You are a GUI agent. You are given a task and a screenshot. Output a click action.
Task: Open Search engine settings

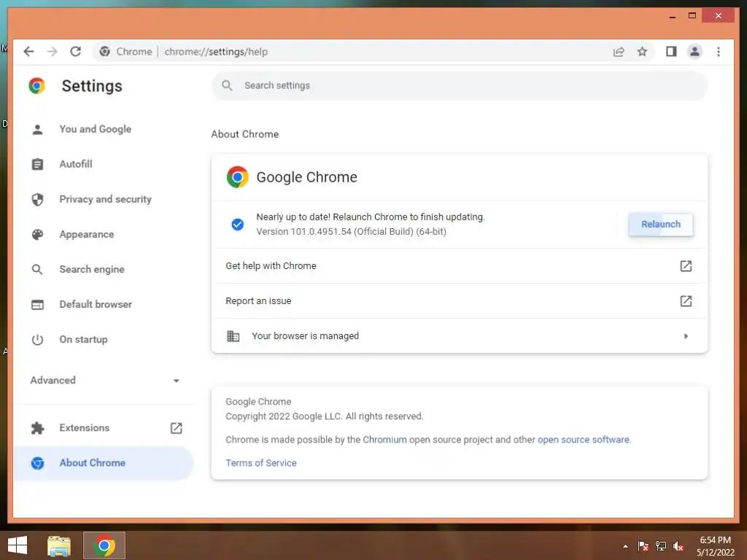pyautogui.click(x=104, y=270)
